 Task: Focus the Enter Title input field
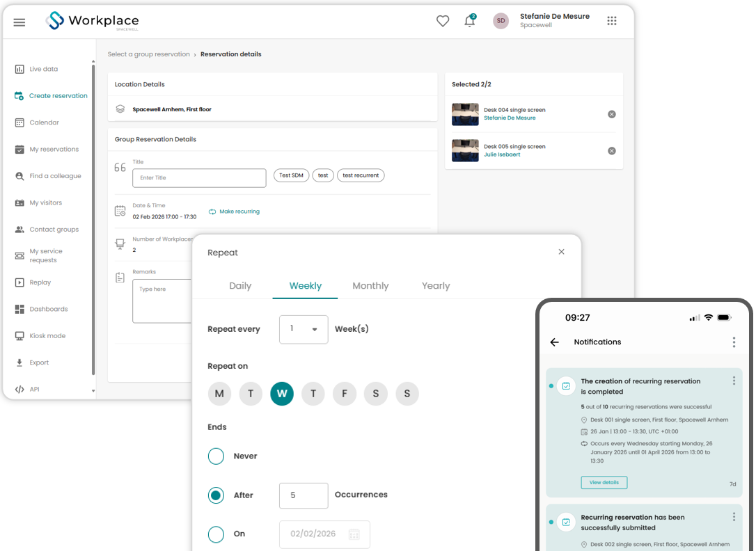[199, 177]
